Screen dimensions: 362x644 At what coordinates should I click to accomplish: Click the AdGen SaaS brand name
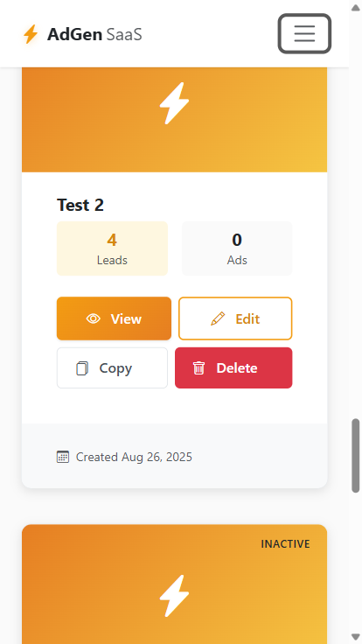click(x=94, y=34)
